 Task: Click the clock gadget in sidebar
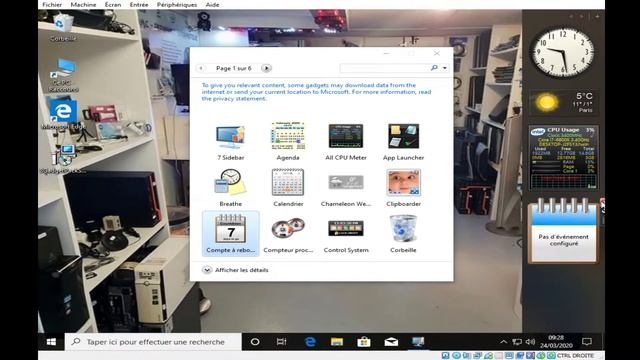pyautogui.click(x=562, y=51)
